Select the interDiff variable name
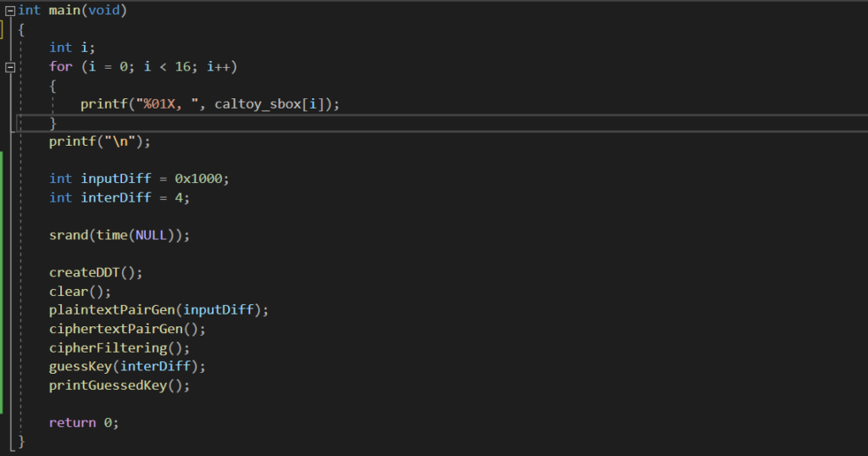Screen dimensions: 868x456 click(x=115, y=197)
